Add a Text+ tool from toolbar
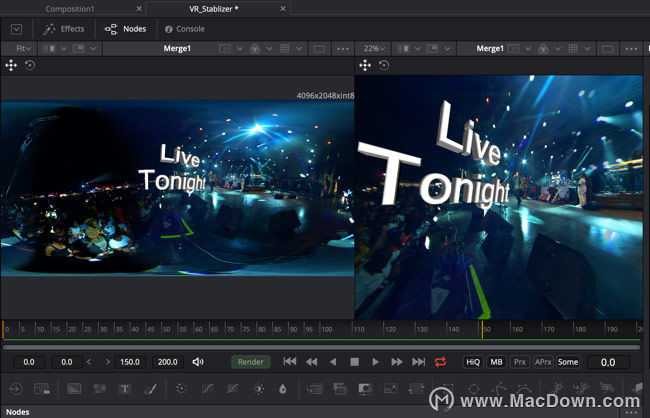The image size is (650, 418). coord(124,389)
